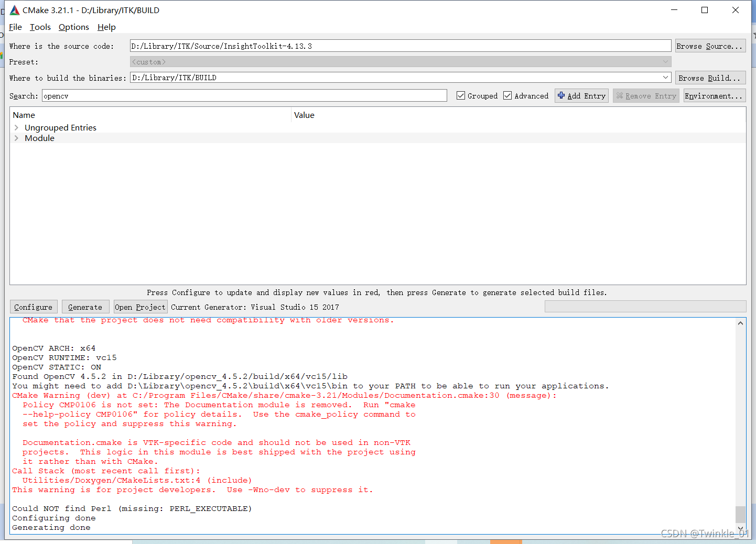Click the Environment button
756x544 pixels.
(715, 96)
